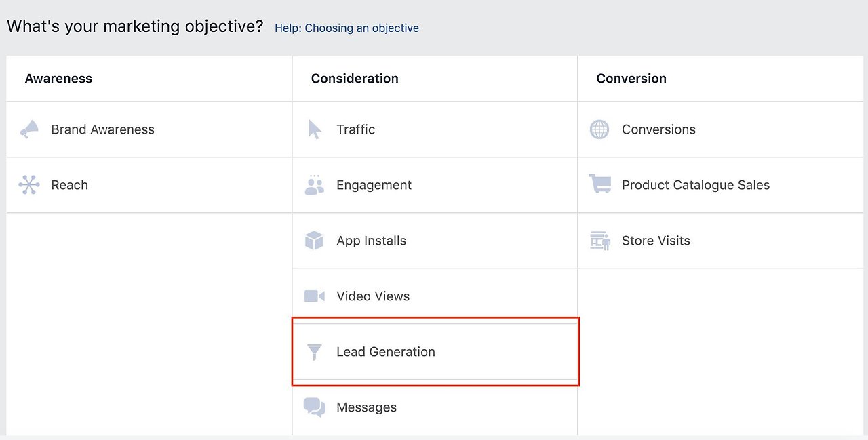Viewport: 868px width, 440px height.
Task: Select the Conversions objective
Action: 659,129
